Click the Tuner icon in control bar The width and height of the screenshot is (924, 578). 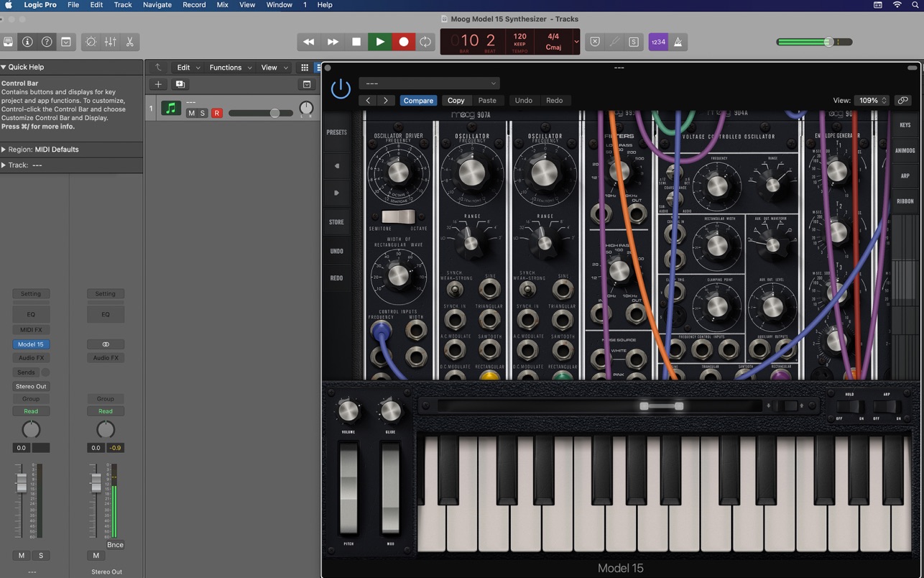point(614,42)
